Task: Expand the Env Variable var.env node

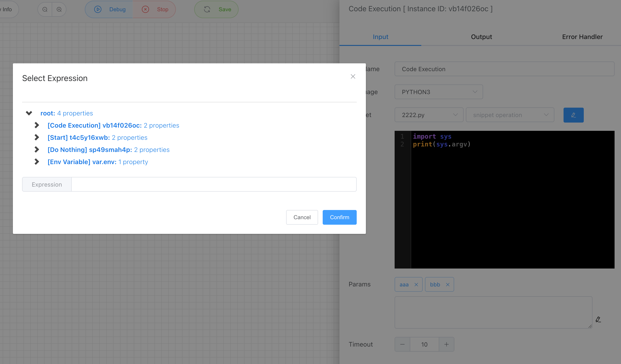Action: tap(37, 162)
